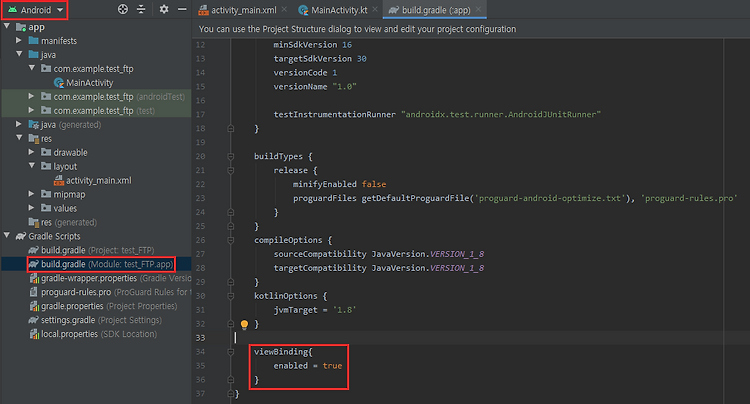750x404 pixels.
Task: Fold the kotlinOptions block in gutter
Action: tap(231, 296)
